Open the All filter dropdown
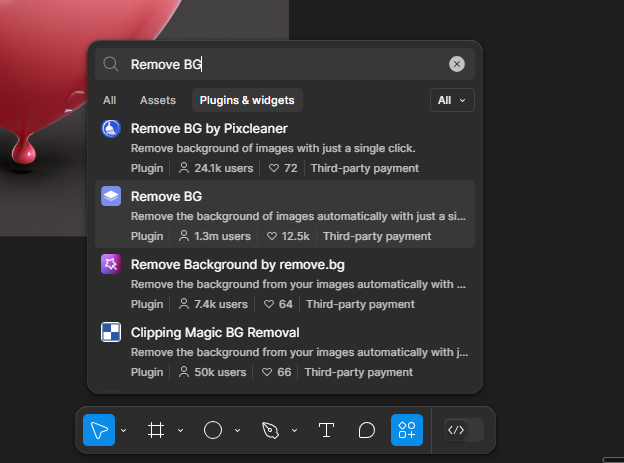624x463 pixels. 452,100
